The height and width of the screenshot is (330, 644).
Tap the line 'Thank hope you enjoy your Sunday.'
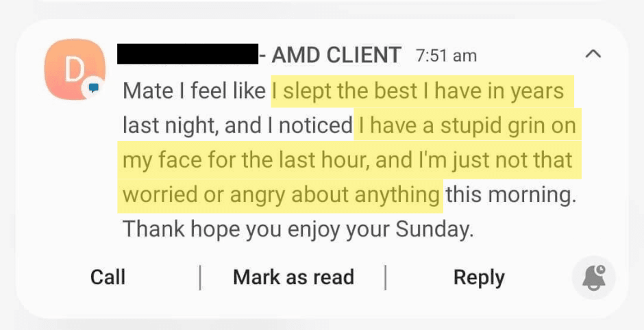[x=298, y=229]
